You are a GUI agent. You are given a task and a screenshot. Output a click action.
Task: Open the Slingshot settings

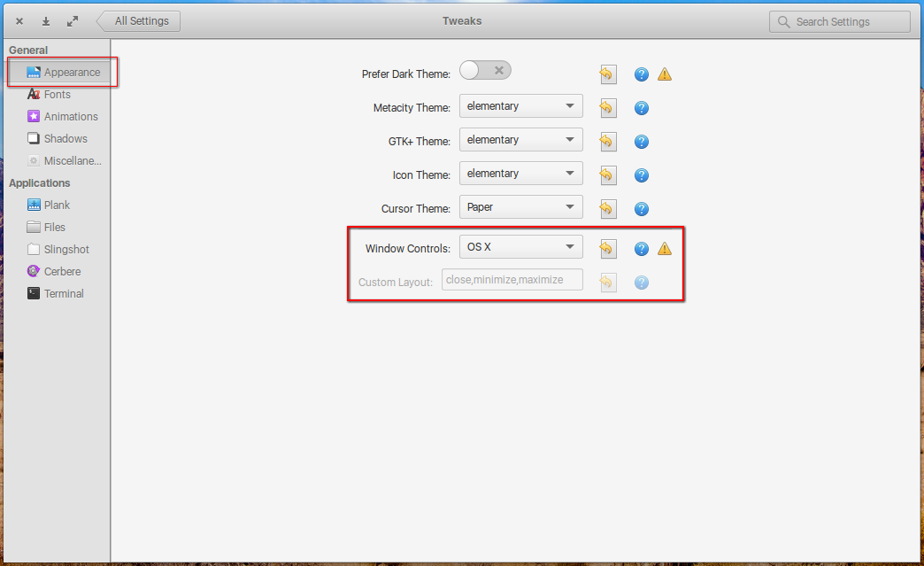pos(58,250)
